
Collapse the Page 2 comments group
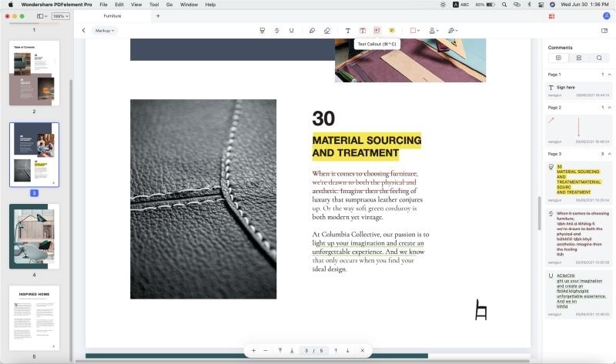point(609,108)
